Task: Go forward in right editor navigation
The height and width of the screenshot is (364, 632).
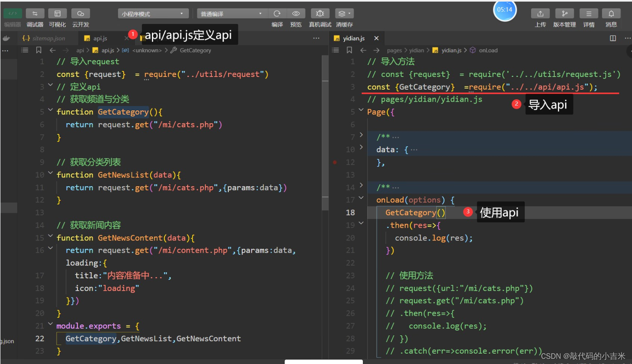Action: (376, 50)
